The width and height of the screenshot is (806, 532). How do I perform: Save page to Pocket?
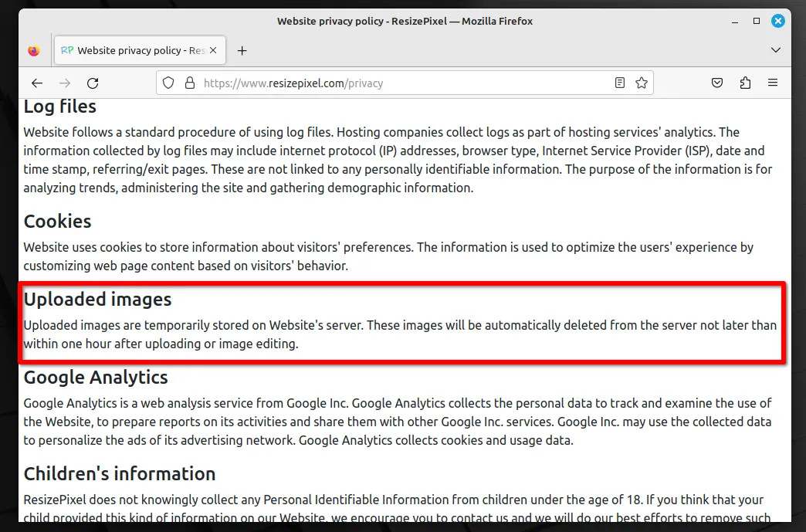click(717, 83)
